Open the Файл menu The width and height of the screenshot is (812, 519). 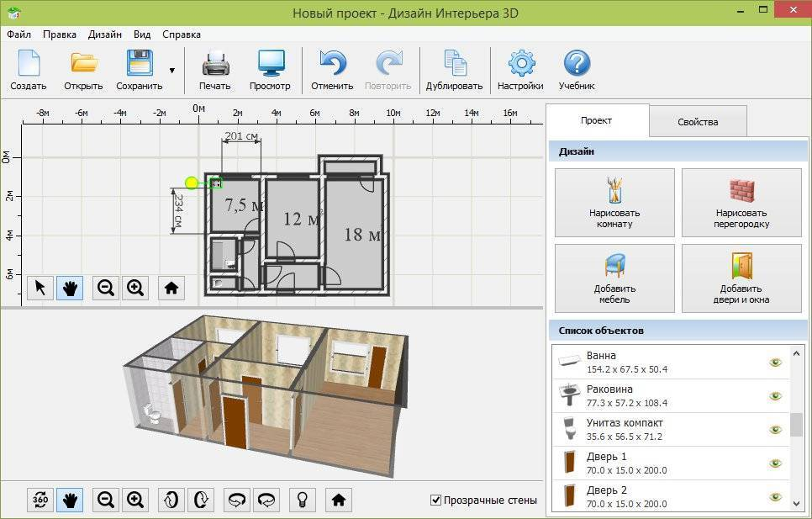click(x=19, y=34)
